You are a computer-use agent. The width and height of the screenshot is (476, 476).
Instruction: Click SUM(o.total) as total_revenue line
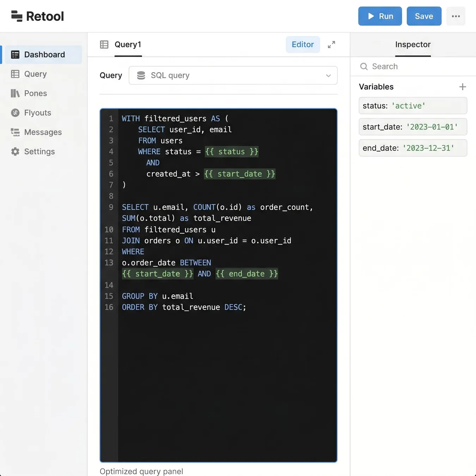[187, 218]
